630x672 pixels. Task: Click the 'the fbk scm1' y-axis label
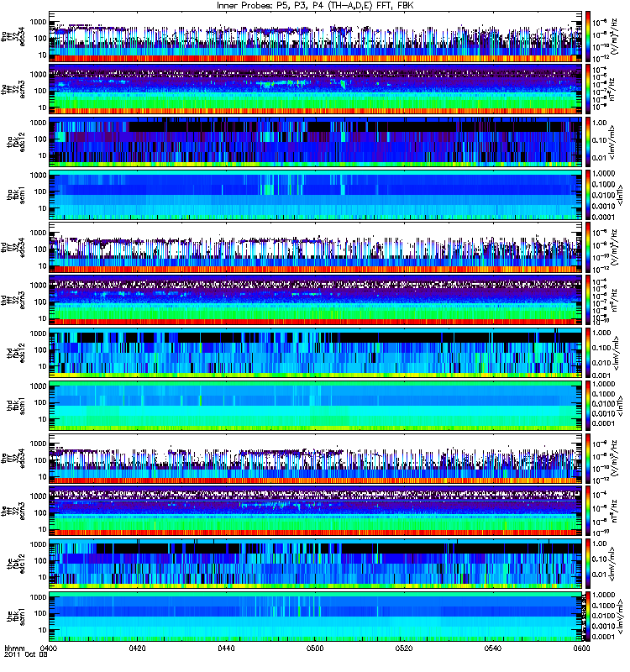[x=16, y=617]
